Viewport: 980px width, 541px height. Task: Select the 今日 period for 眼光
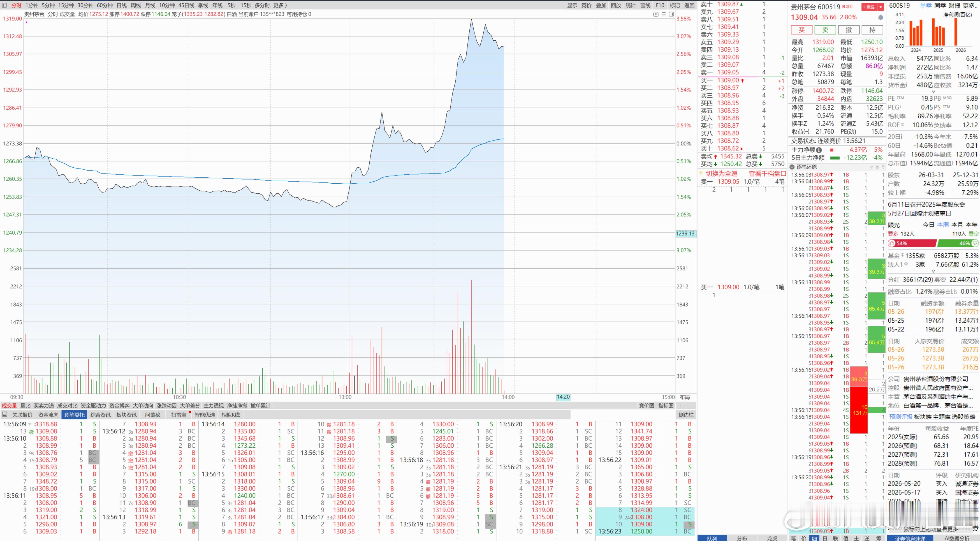[929, 225]
